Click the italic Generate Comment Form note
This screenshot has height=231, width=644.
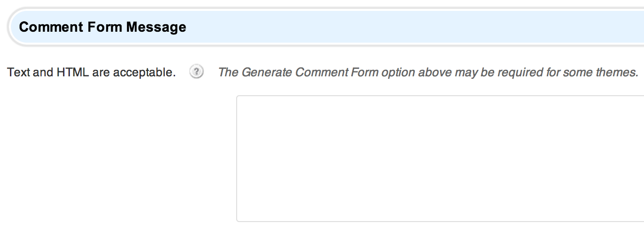428,72
